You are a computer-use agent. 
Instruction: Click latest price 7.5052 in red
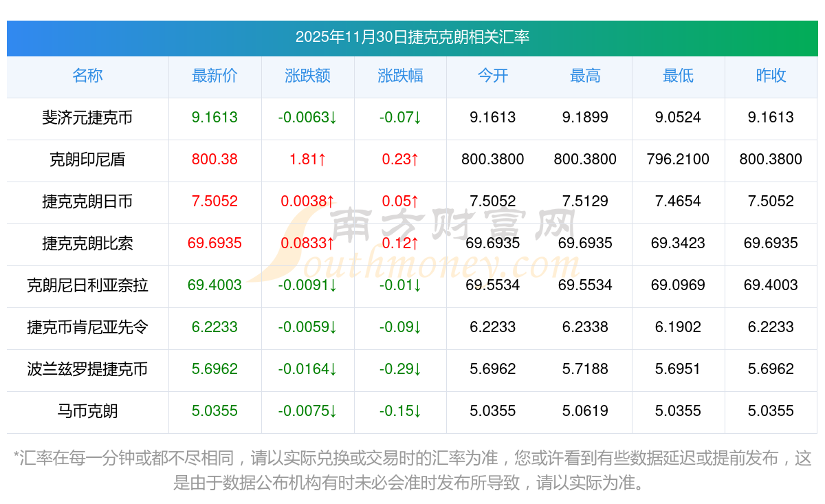pos(214,201)
